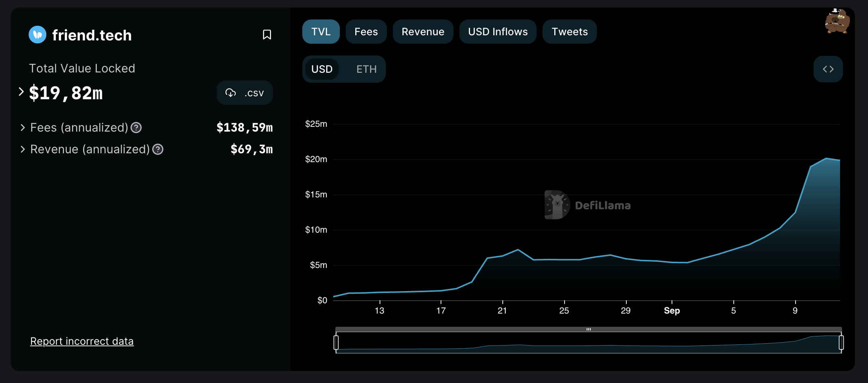Click the $25m y-axis label

316,124
